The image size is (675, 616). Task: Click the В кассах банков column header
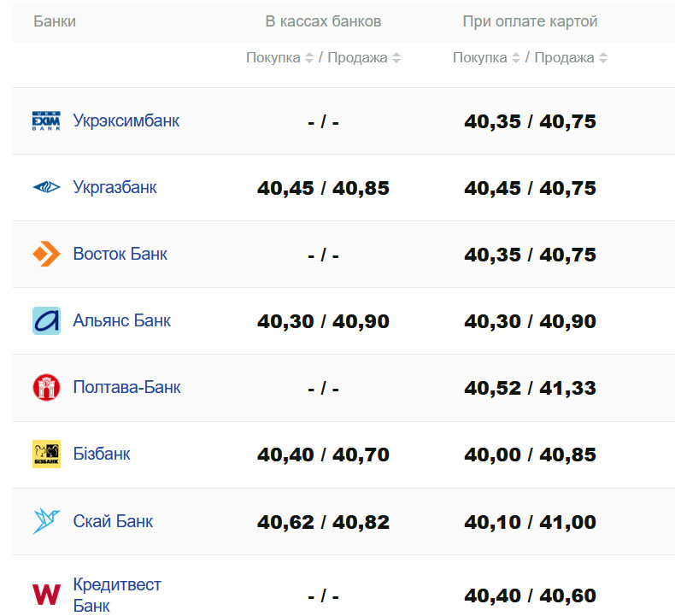pos(323,21)
